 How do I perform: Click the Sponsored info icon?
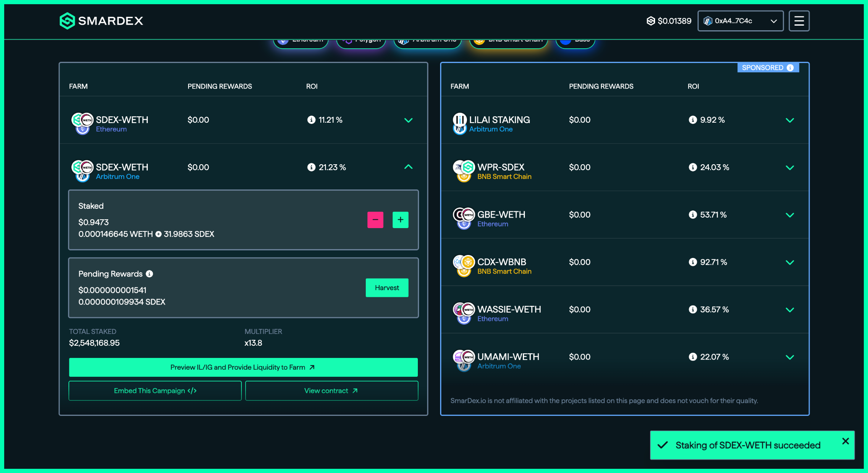[x=790, y=68]
